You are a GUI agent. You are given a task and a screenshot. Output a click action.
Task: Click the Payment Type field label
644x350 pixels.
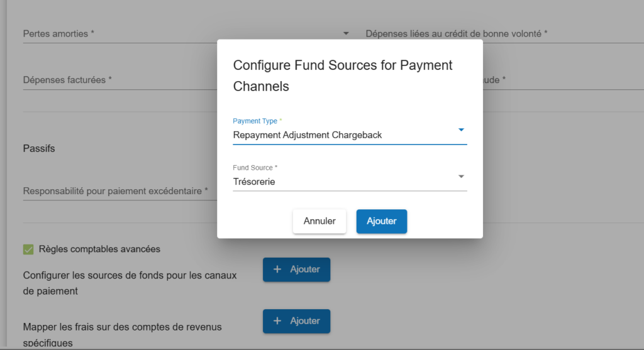click(x=257, y=121)
